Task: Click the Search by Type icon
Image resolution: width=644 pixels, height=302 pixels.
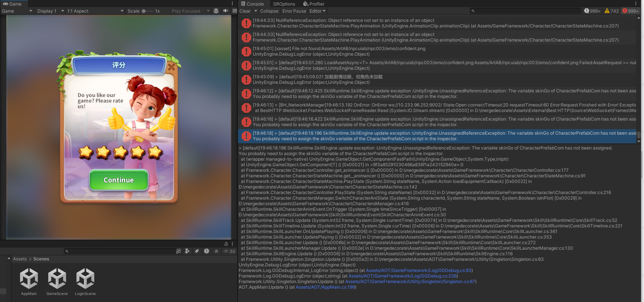Action: (x=187, y=251)
